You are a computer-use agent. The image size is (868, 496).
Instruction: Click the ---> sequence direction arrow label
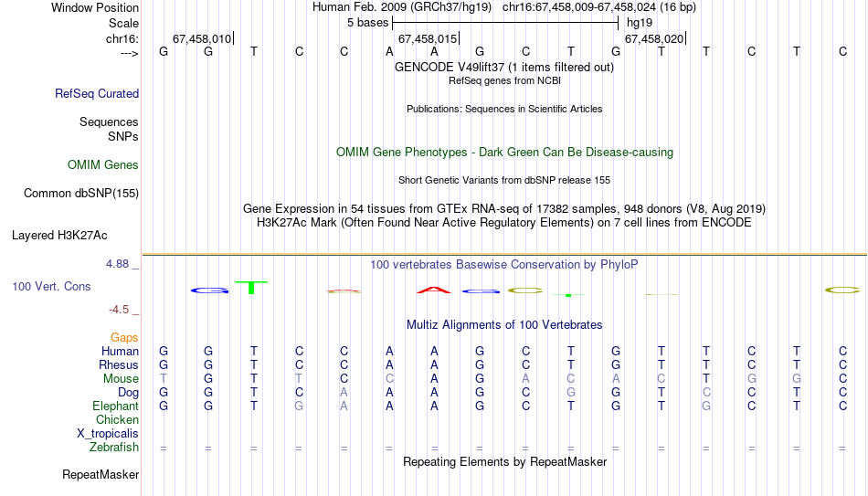tap(130, 53)
